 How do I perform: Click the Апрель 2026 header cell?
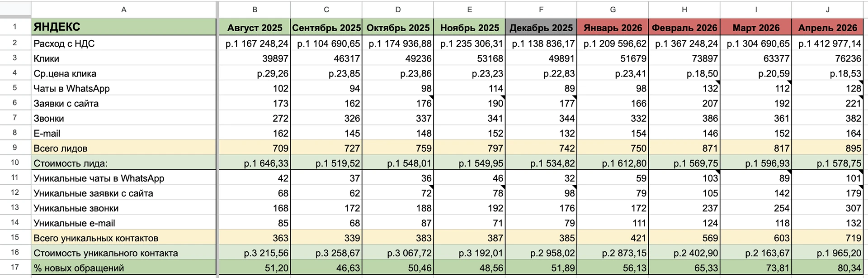828,27
